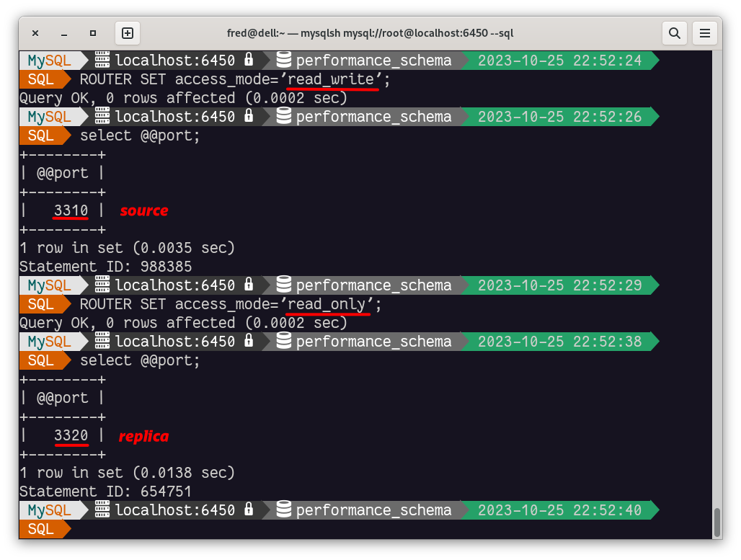Viewport: 741px width, 560px height.
Task: Close the terminal window
Action: [35, 33]
